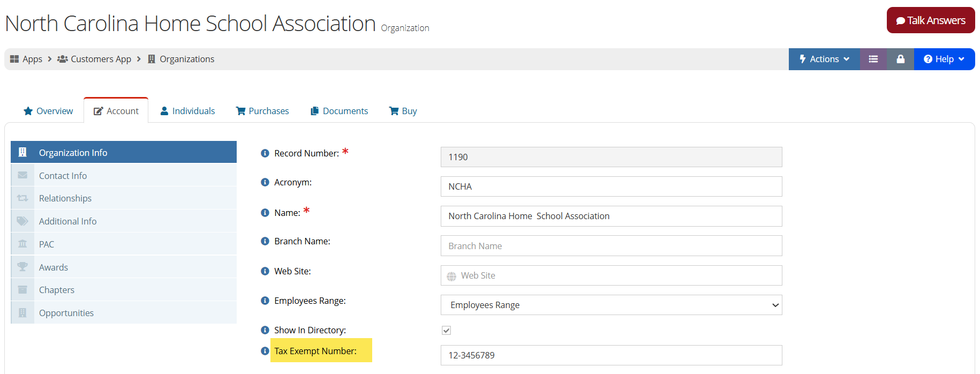Screen dimensions: 980x374
Task: Switch to the Overview tab
Action: 48,111
